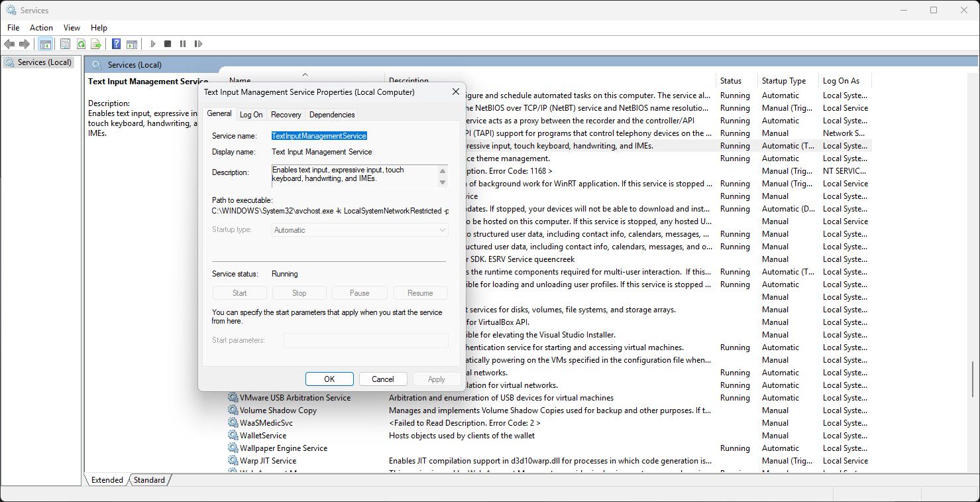Viewport: 980px width, 502px height.
Task: Toggle the Show/Hide Console Tree toolbar icon
Action: (x=45, y=44)
